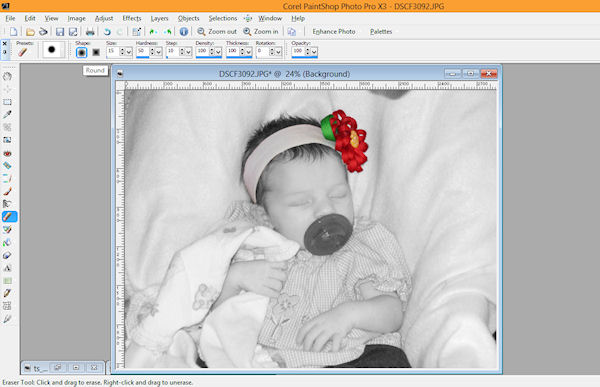This screenshot has width=600, height=387.
Task: Open the image information icon
Action: [x=184, y=32]
